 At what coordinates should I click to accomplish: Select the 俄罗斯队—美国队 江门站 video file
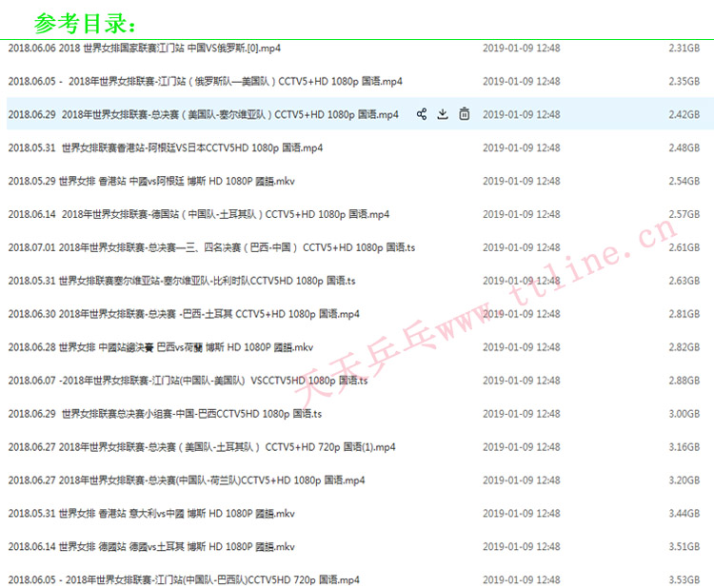206,81
